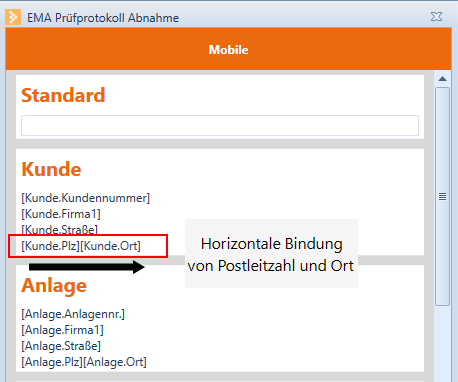Click the orange app icon in title bar
Screen dimensions: 458x382
pyautogui.click(x=13, y=17)
